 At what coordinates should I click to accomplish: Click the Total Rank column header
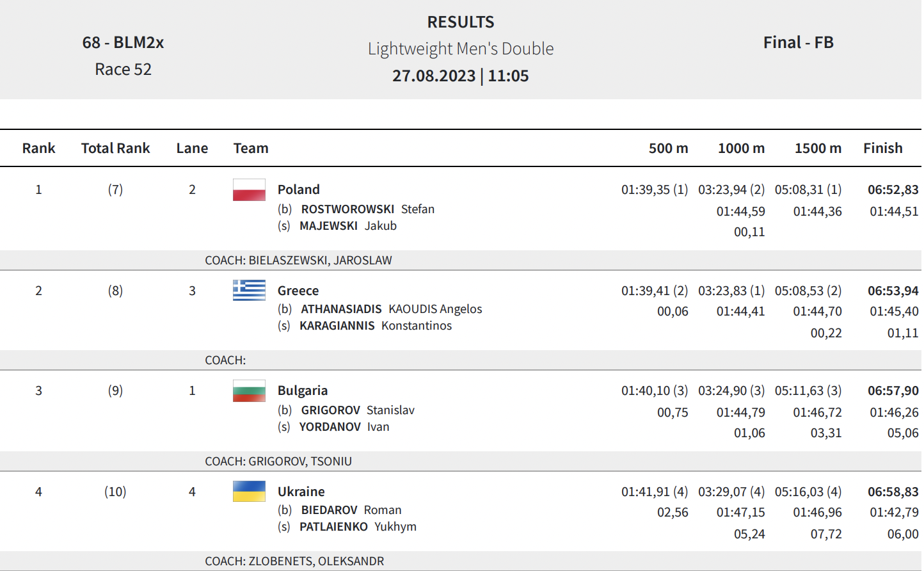(115, 148)
